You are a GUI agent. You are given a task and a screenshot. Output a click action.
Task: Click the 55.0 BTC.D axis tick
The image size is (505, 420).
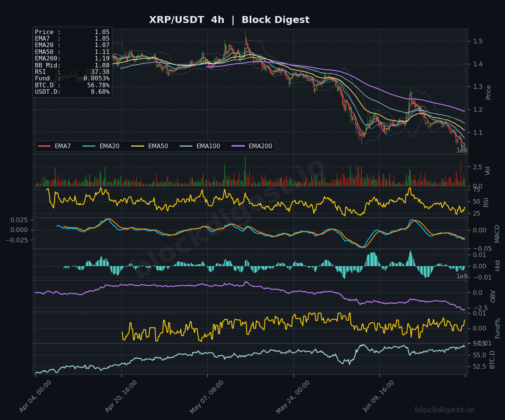tap(479, 355)
